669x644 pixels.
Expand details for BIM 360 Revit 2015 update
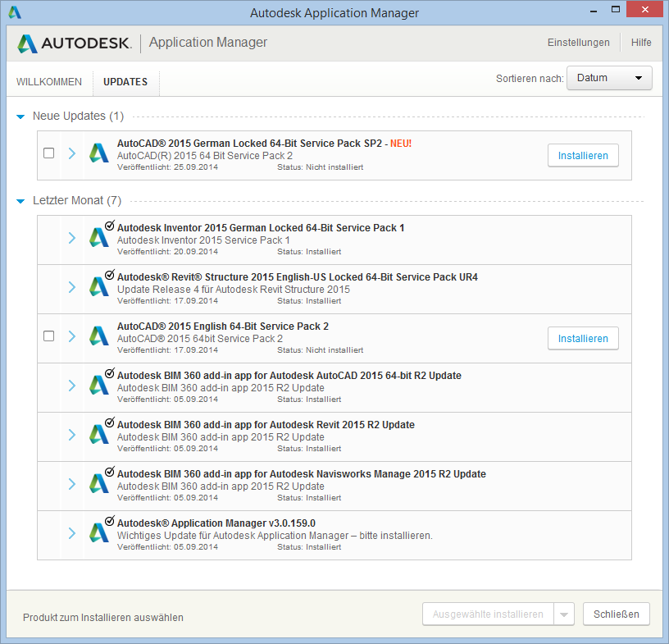(x=72, y=435)
